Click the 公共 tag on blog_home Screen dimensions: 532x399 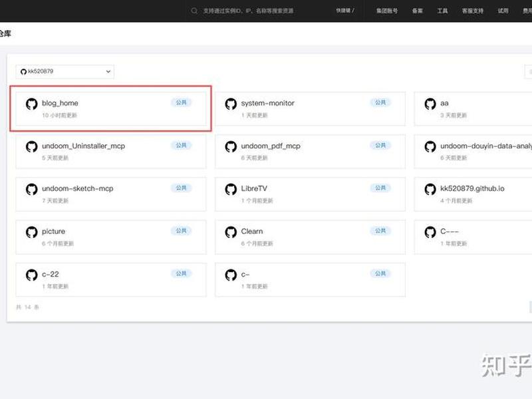pyautogui.click(x=181, y=102)
